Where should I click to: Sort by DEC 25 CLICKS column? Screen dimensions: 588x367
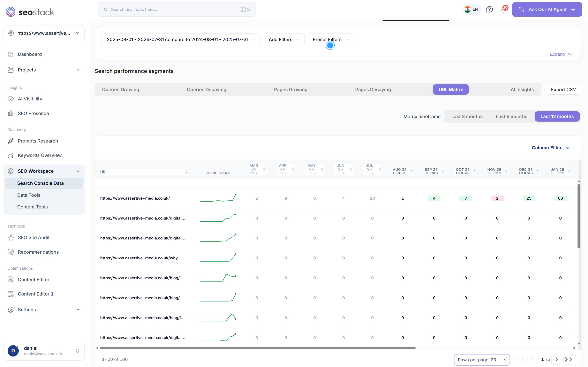point(537,171)
